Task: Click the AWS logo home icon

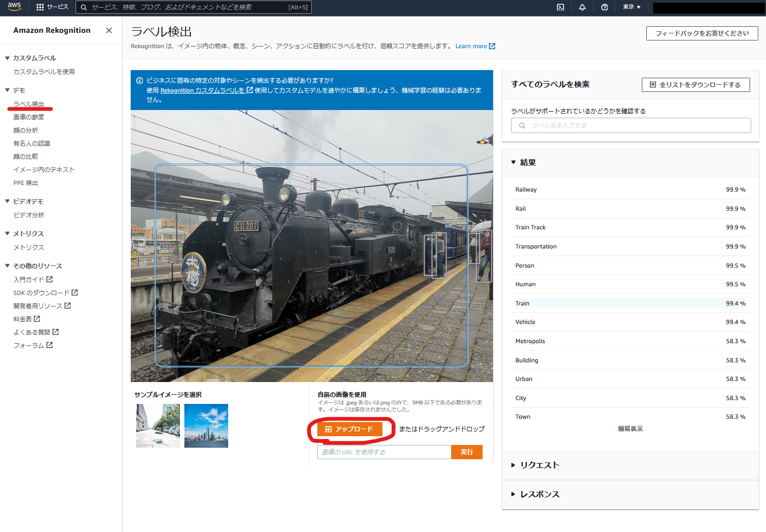Action: (14, 7)
